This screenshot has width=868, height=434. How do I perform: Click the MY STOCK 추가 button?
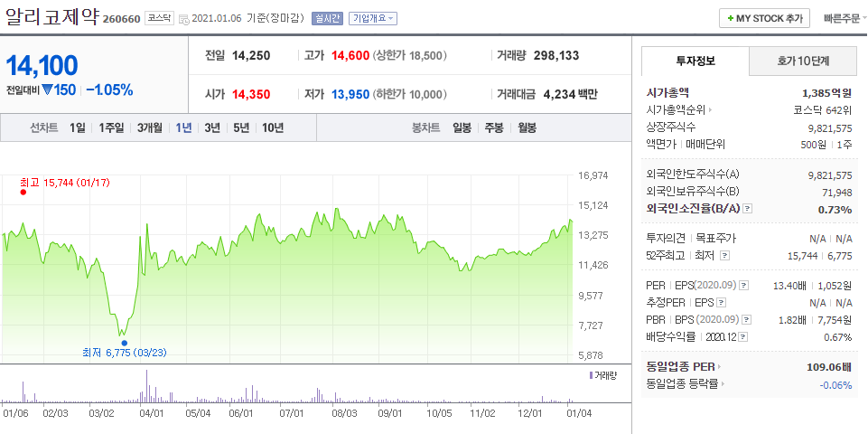(764, 18)
